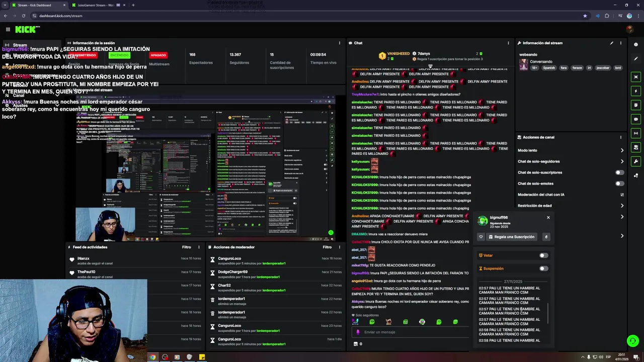Open the Kick hamburger menu
The width and height of the screenshot is (644, 362).
(x=8, y=30)
